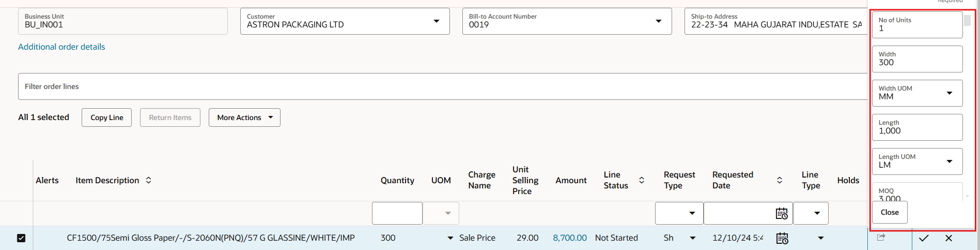Click the share arrow icon in order row
This screenshot has width=980, height=250.
pos(881,237)
